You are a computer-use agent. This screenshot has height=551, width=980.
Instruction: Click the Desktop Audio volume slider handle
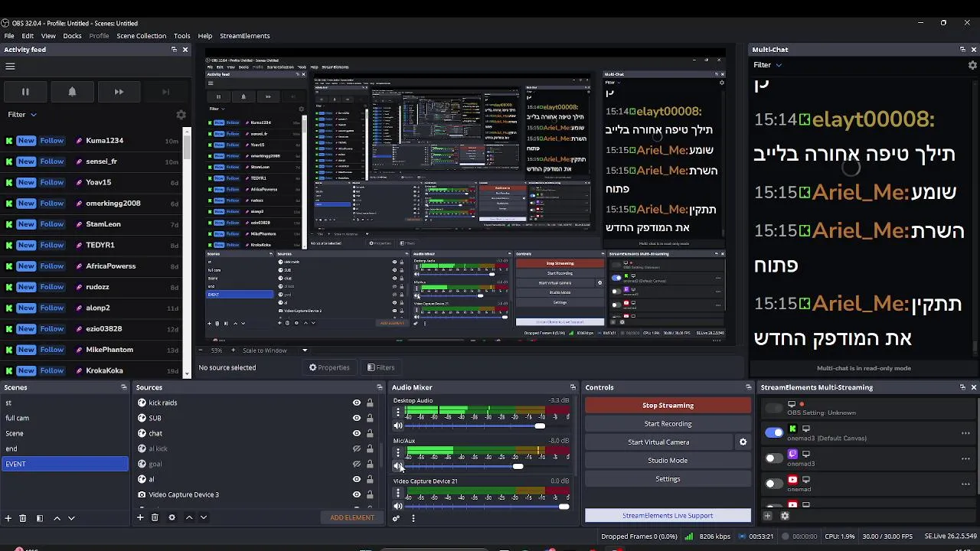coord(540,426)
